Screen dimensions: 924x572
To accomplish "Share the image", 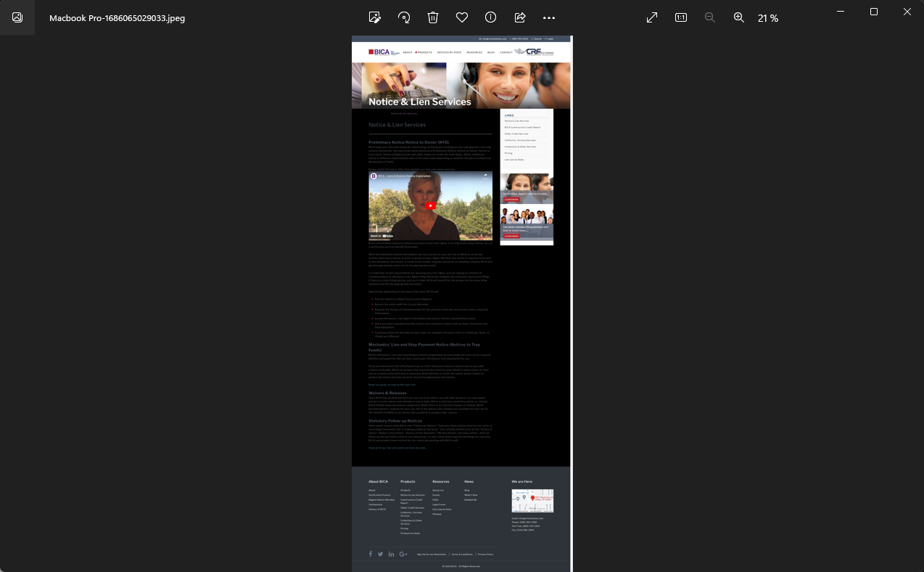I will (520, 17).
